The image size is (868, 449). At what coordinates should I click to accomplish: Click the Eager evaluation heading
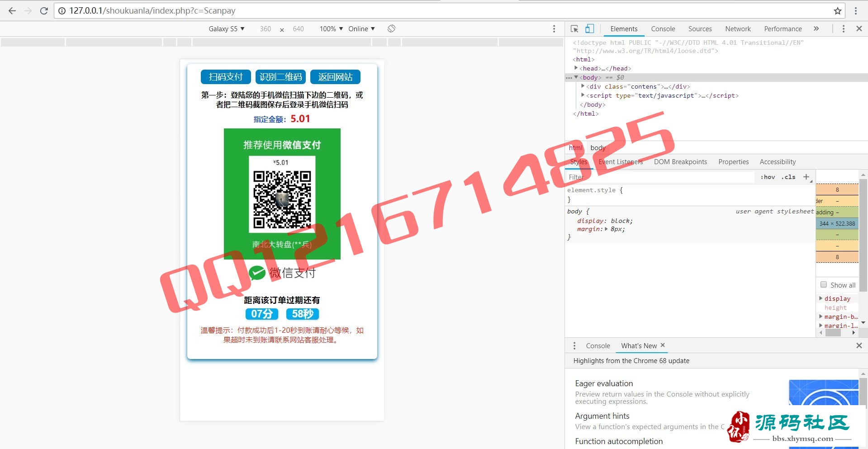pyautogui.click(x=604, y=383)
